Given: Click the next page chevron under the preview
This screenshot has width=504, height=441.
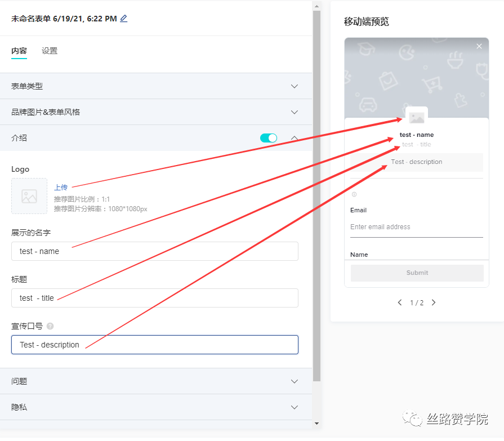Looking at the screenshot, I should (x=434, y=302).
